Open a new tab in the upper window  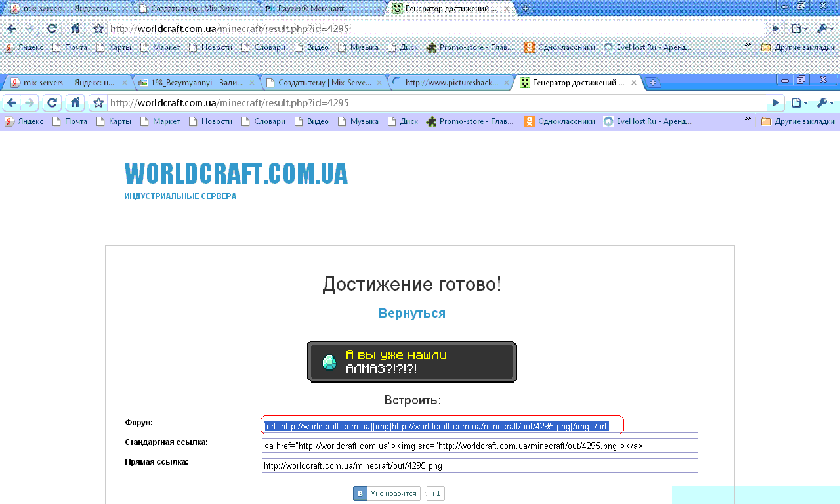[x=526, y=9]
